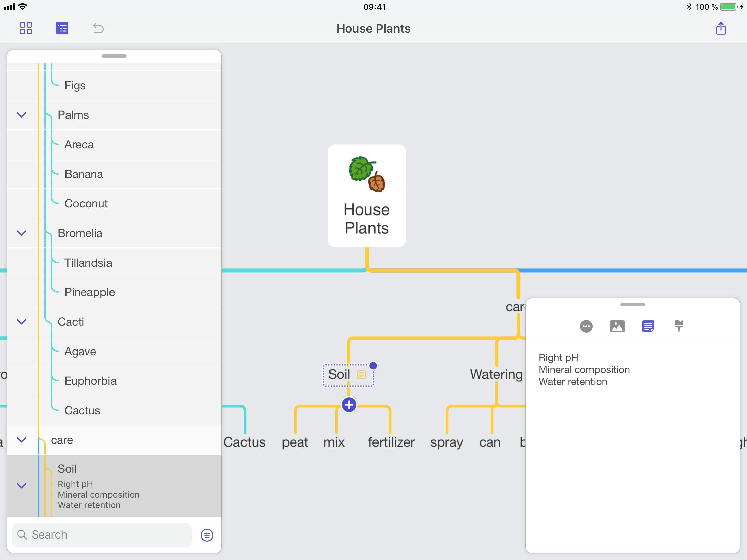Click the image insert icon in popup
Viewport: 747px width, 560px height.
pos(618,326)
